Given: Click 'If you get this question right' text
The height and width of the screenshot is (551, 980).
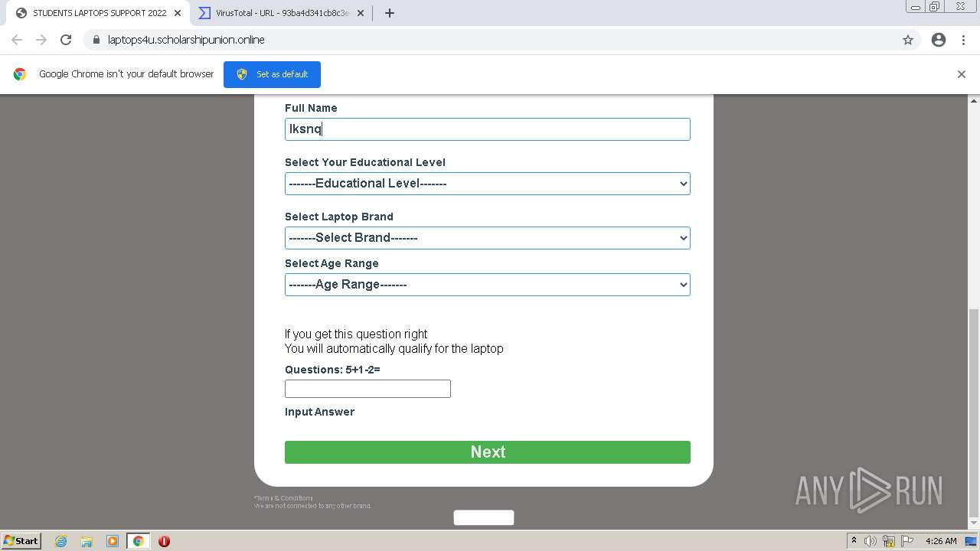Looking at the screenshot, I should tap(356, 334).
